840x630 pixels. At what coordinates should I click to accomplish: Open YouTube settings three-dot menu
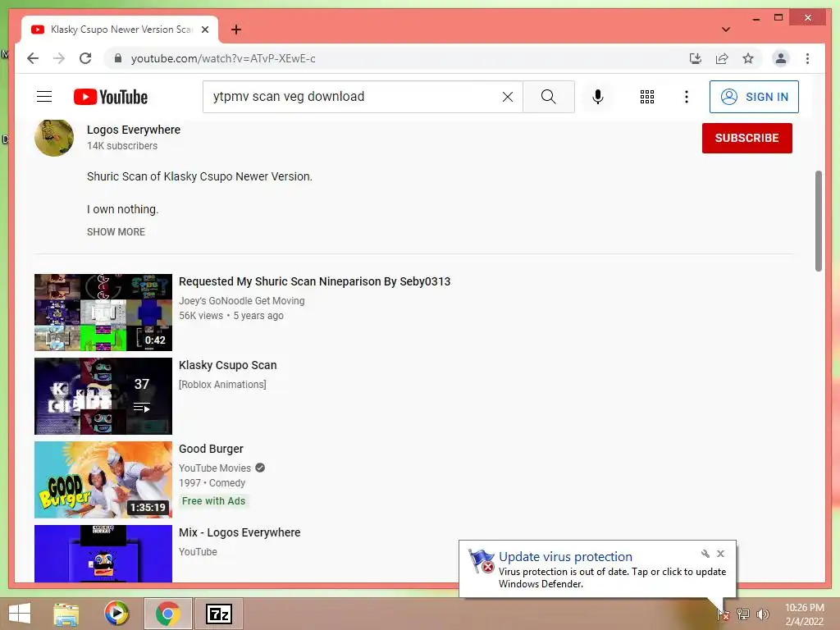tap(687, 97)
